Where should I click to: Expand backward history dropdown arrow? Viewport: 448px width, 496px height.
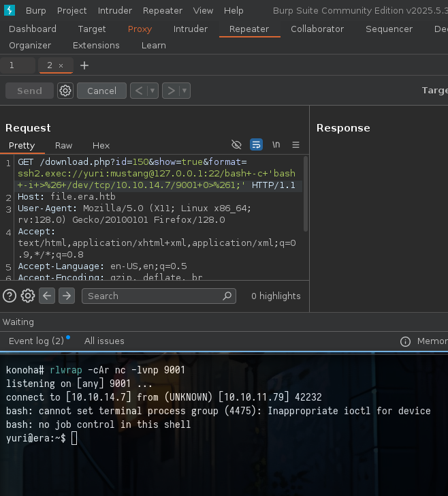[x=153, y=91]
